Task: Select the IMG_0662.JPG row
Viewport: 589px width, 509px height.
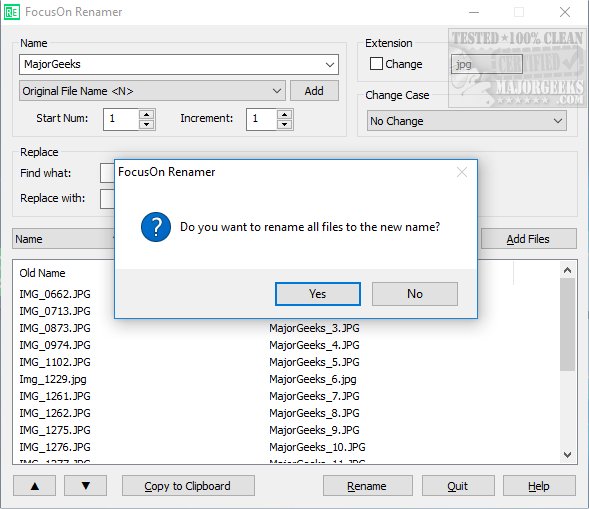Action: [x=55, y=294]
